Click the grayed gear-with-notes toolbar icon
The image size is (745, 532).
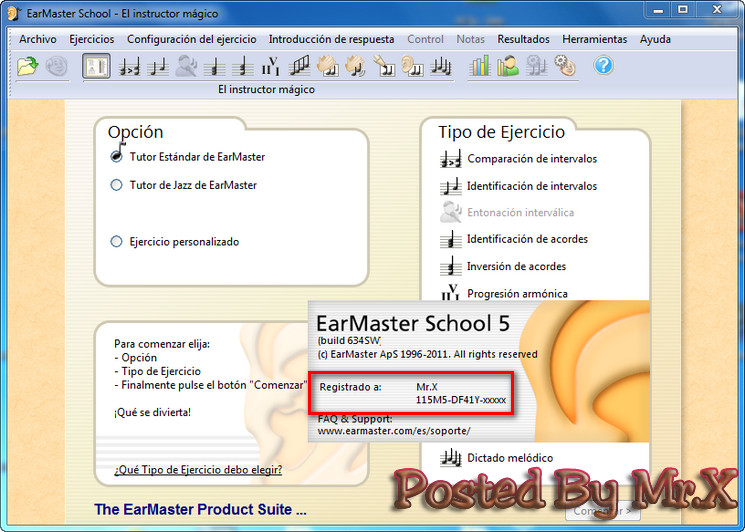[x=536, y=66]
